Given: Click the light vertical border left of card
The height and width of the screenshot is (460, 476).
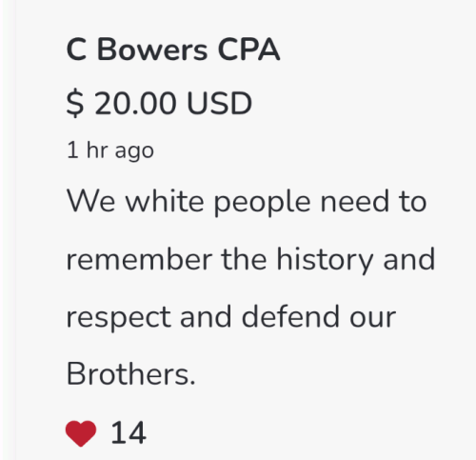Looking at the screenshot, I should 10,230.
